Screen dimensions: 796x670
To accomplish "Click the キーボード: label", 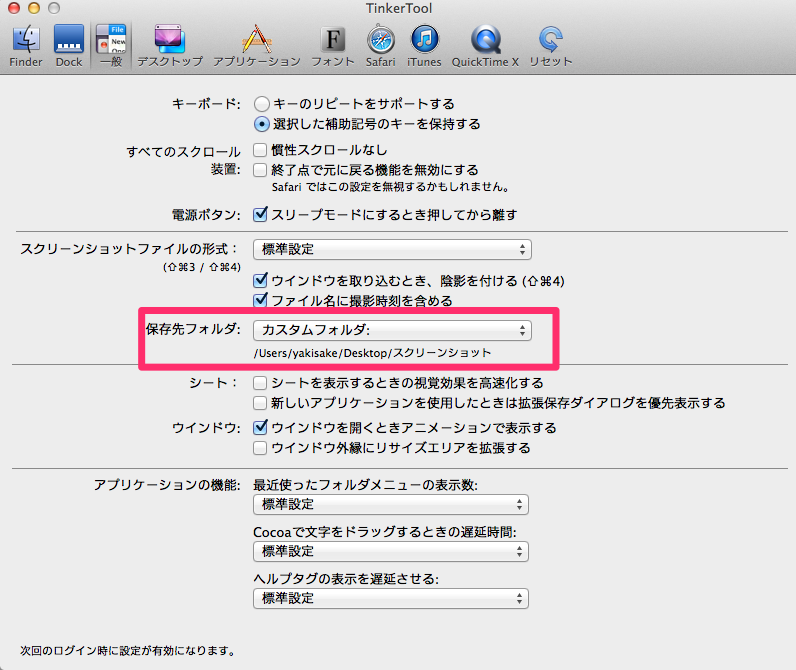I will coord(206,104).
